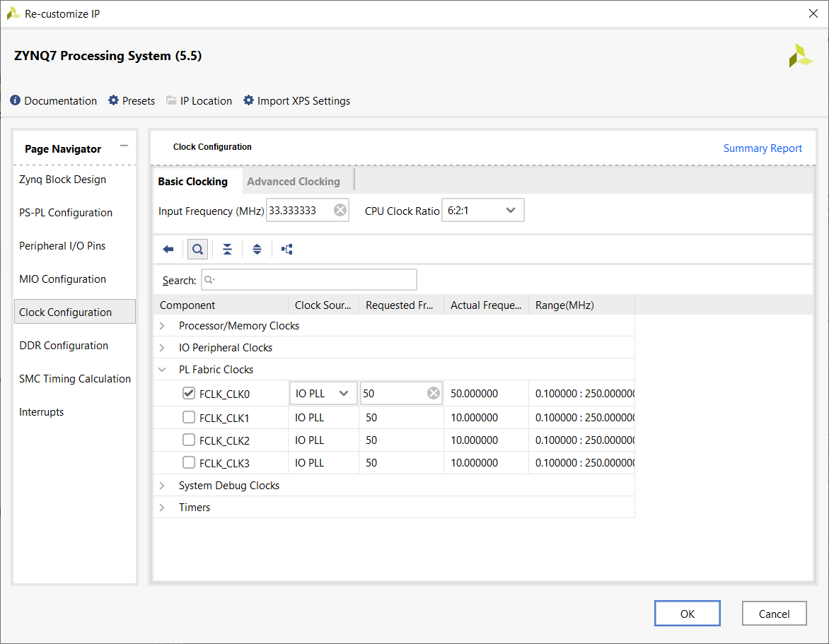Expand Processor/Memory Clocks tree node

click(x=162, y=326)
